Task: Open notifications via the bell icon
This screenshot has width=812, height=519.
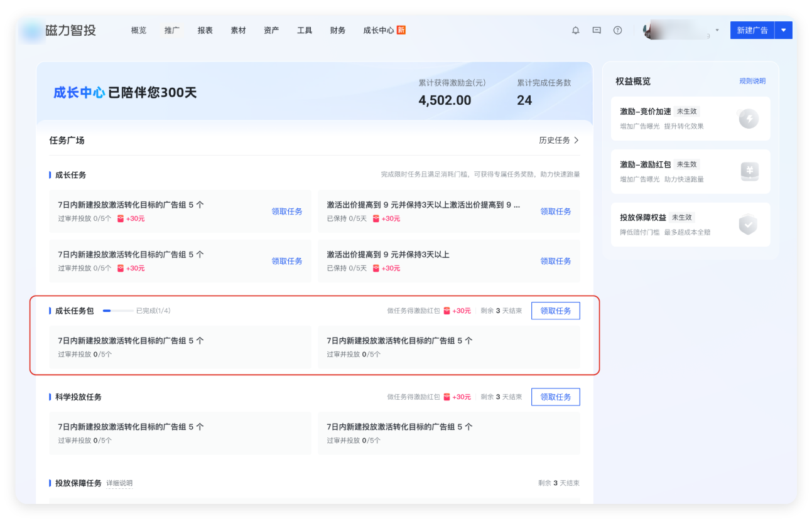Action: coord(575,30)
